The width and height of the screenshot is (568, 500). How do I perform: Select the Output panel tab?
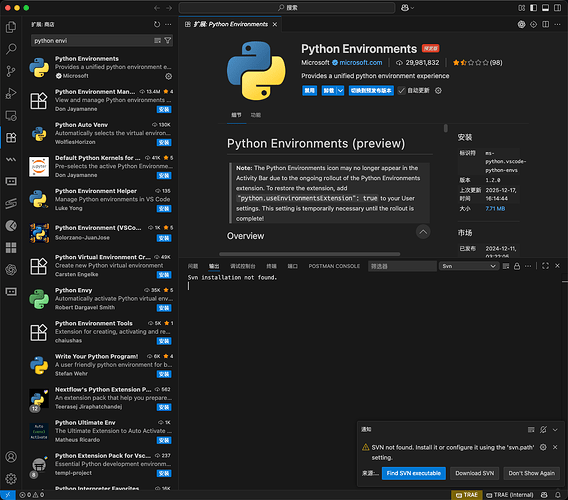214,266
